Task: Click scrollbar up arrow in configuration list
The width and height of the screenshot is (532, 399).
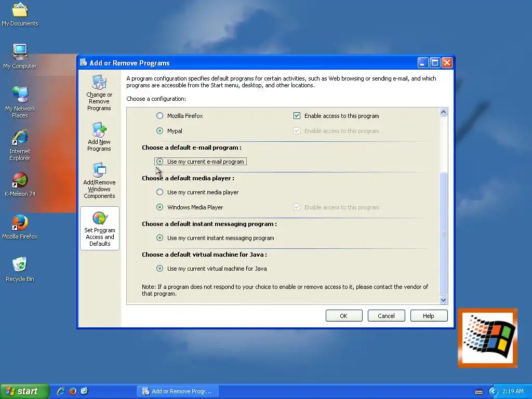Action: point(444,112)
